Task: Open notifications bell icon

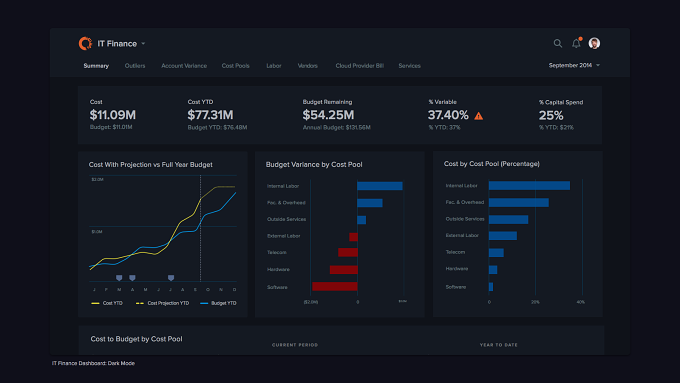Action: coord(576,43)
